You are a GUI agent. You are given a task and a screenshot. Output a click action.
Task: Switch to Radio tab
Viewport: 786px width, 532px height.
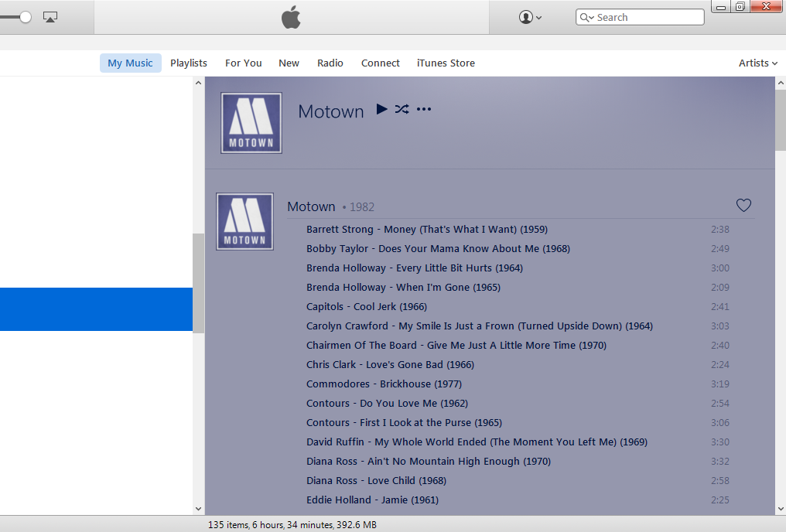coord(330,63)
